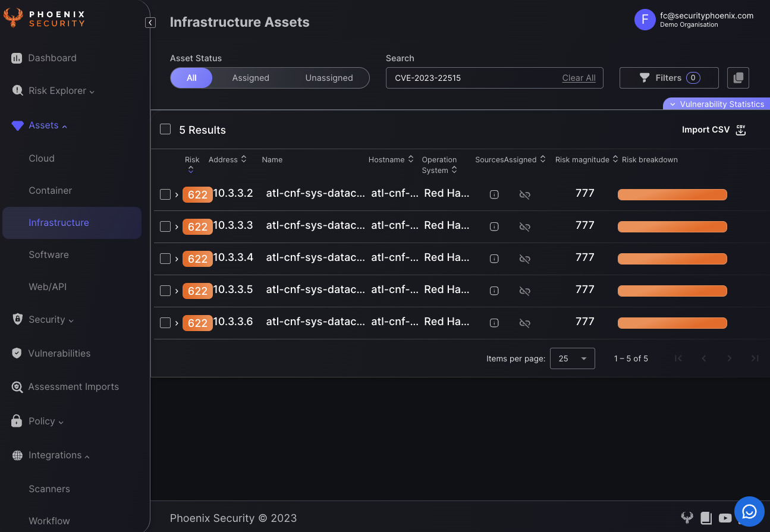Go to next page of results
The image size is (770, 532).
pos(730,358)
